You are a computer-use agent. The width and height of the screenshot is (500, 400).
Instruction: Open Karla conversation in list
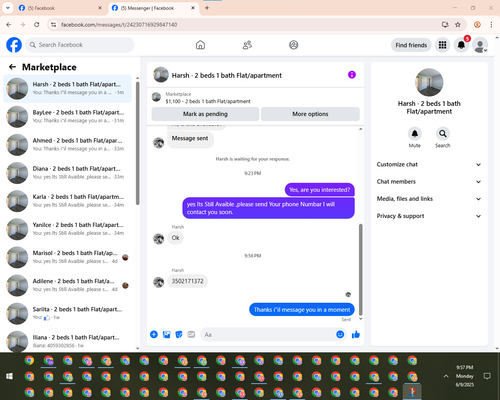67,201
